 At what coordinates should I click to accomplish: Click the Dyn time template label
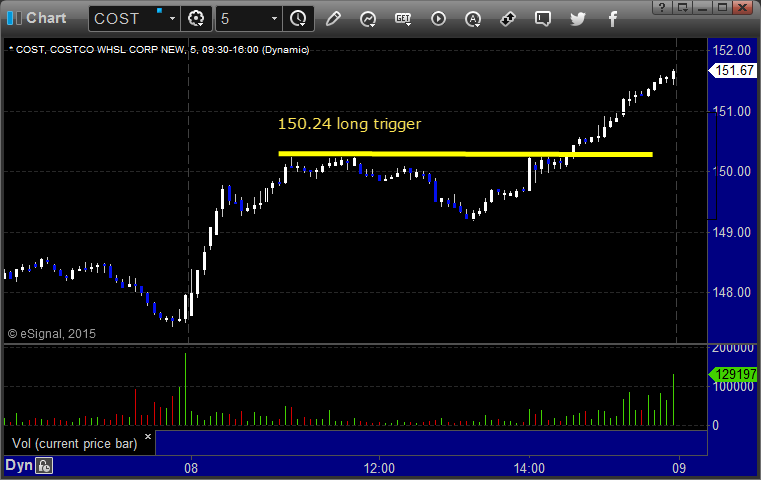[18, 465]
